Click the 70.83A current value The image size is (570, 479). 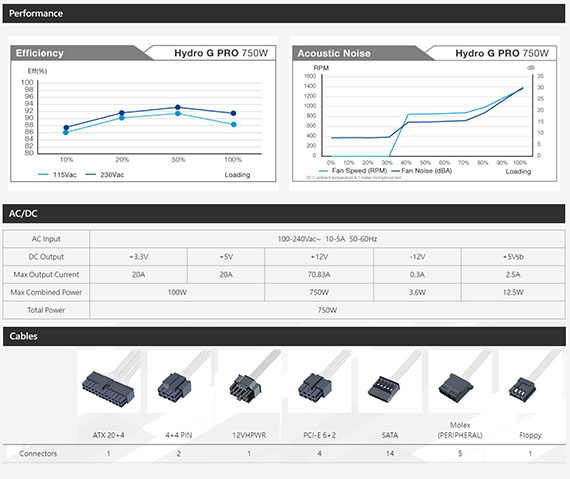pos(319,275)
